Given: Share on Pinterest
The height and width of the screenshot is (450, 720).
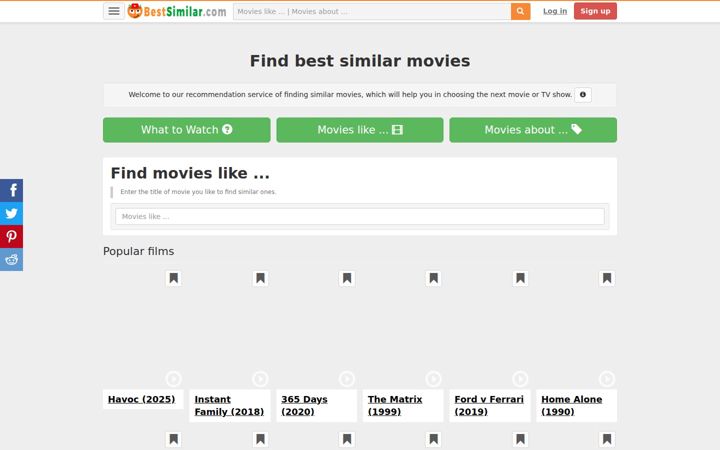Looking at the screenshot, I should [11, 236].
